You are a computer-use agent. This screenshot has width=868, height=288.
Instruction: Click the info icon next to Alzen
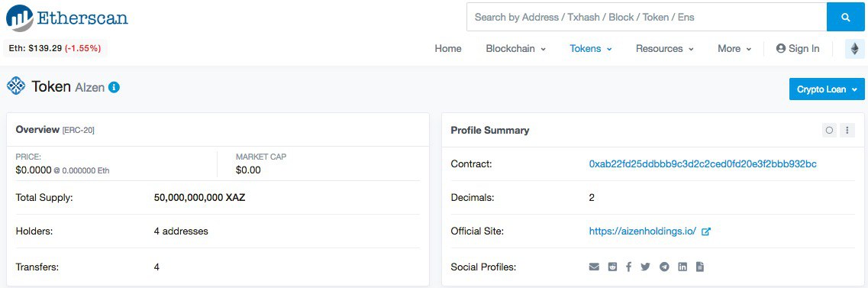[x=114, y=87]
